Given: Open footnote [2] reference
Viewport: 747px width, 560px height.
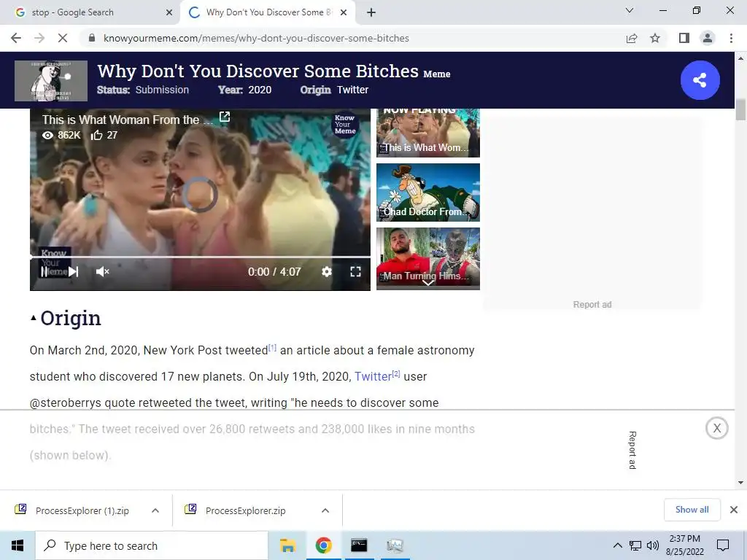Looking at the screenshot, I should click(x=396, y=374).
